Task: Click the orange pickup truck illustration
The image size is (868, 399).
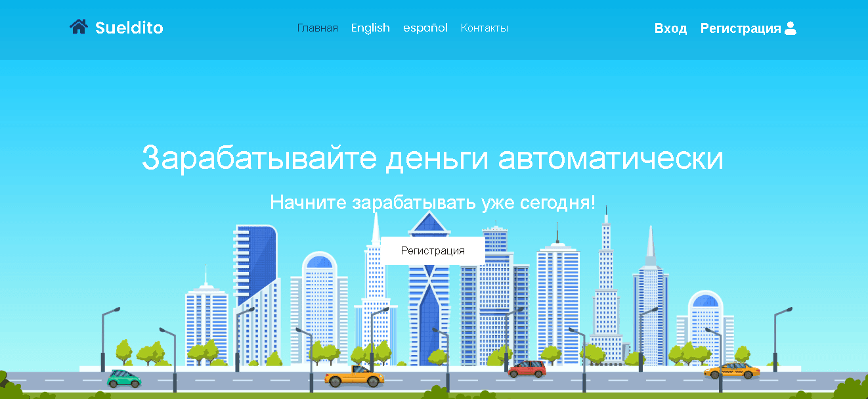Action: click(355, 377)
